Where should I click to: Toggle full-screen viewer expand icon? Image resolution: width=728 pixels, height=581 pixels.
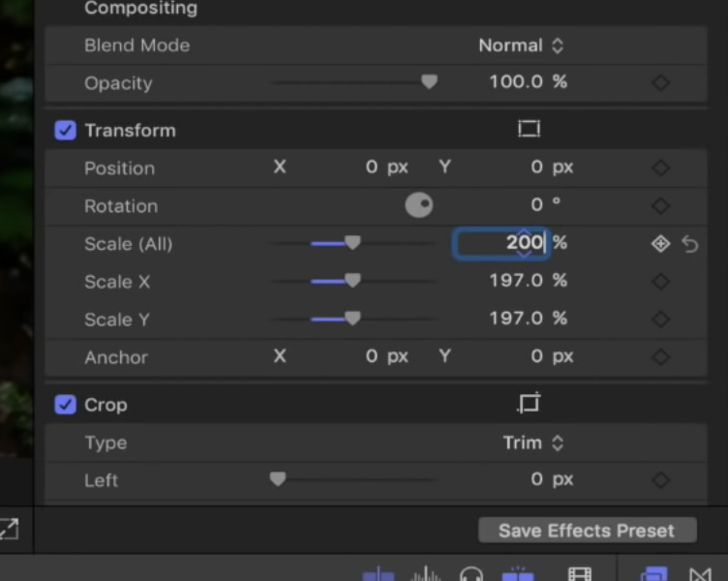coord(8,529)
